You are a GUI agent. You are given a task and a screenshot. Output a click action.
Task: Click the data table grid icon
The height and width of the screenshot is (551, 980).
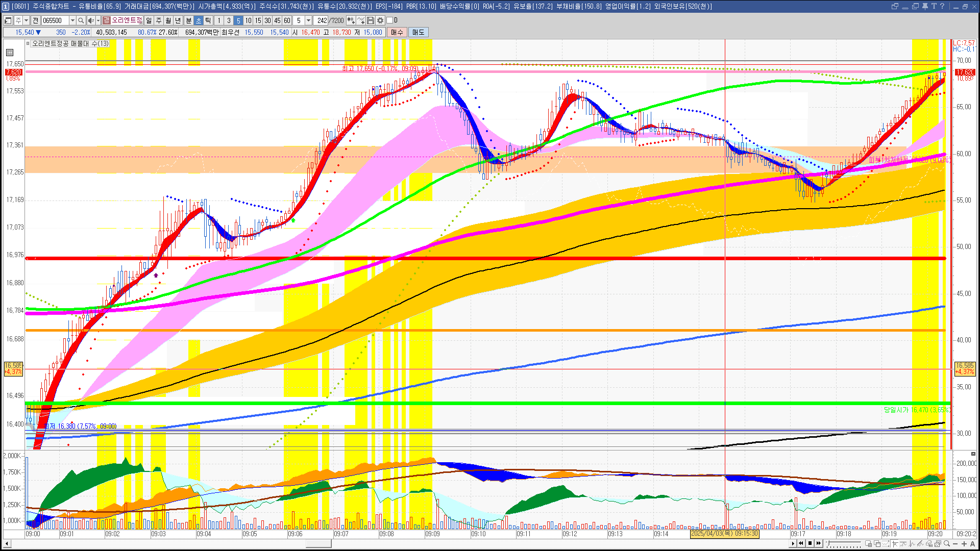(10, 53)
